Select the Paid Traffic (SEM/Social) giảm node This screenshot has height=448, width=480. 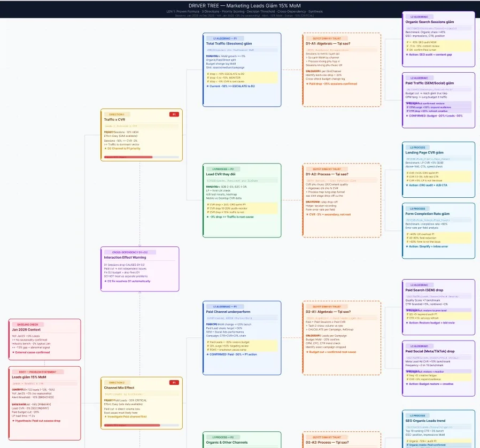point(439,100)
